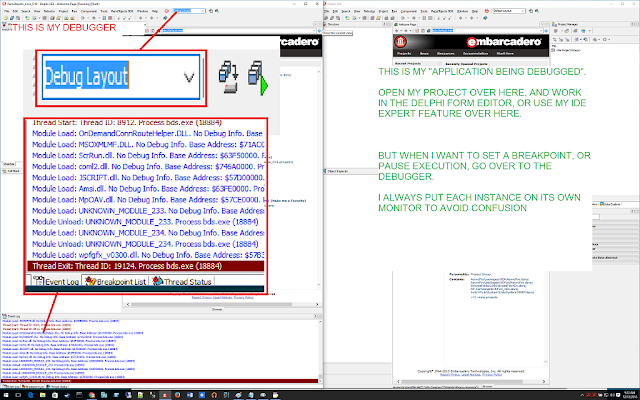Click Run icon in right Delphi toolbar
640x400 pixels.
(x=404, y=18)
